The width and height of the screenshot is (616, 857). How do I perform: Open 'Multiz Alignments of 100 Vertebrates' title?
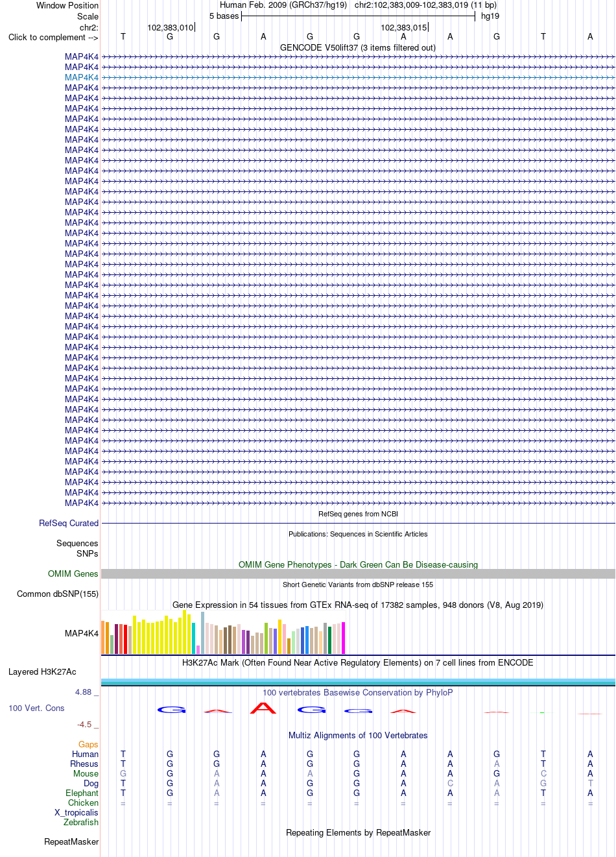pyautogui.click(x=358, y=736)
